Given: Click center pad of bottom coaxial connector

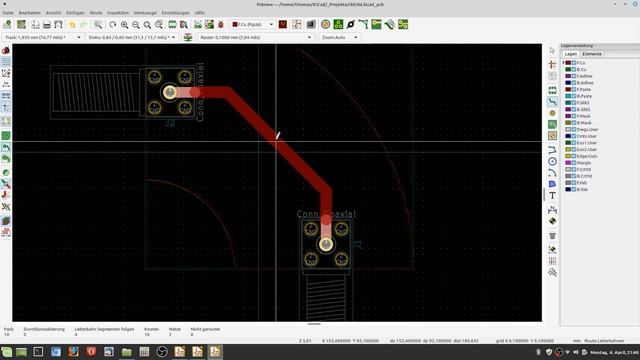Looking at the screenshot, I should point(326,244).
